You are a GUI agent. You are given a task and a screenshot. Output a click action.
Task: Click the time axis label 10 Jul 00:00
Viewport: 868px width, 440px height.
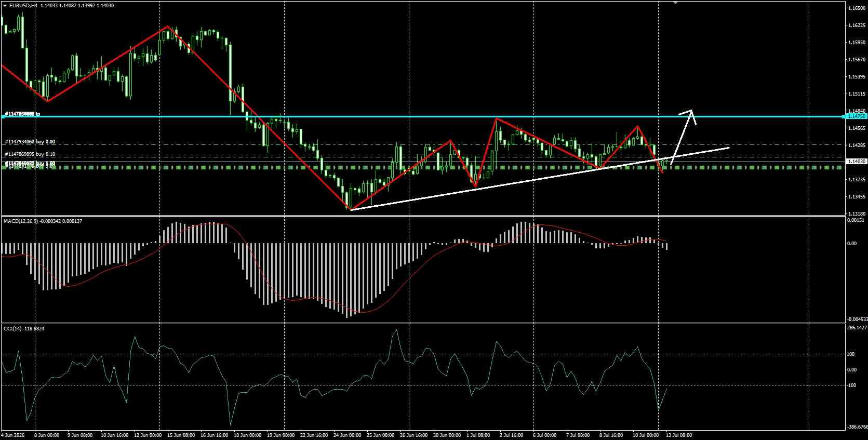click(x=645, y=435)
